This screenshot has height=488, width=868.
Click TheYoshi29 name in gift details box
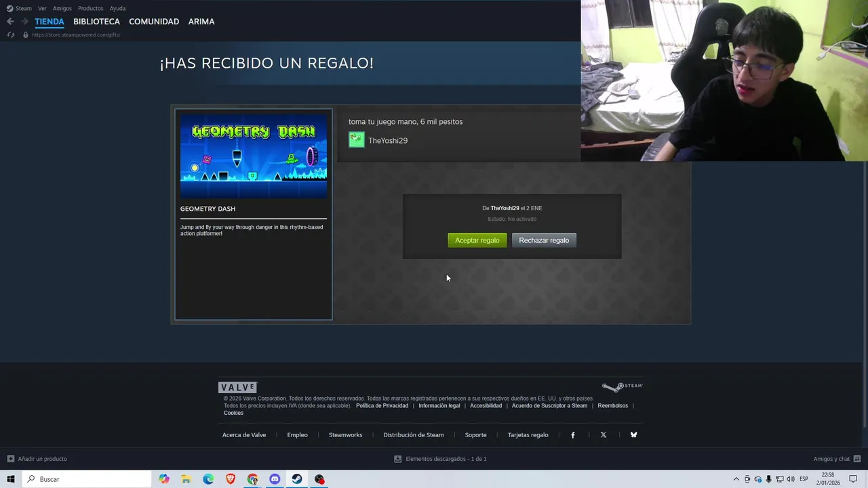(505, 208)
